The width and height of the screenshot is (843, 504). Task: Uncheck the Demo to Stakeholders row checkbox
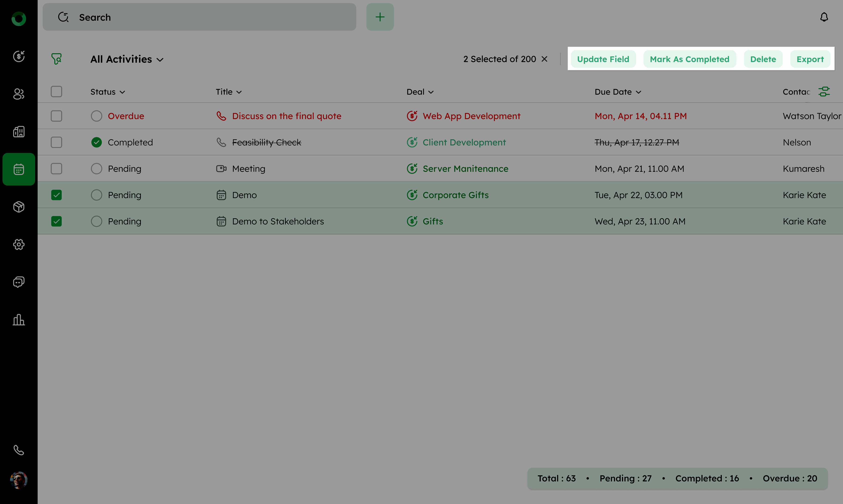point(56,221)
